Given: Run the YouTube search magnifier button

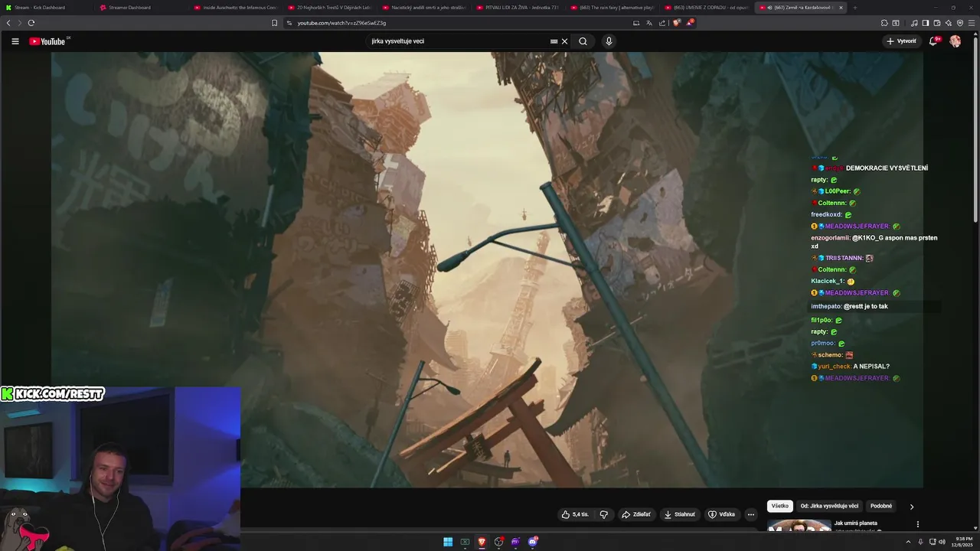Looking at the screenshot, I should [583, 41].
